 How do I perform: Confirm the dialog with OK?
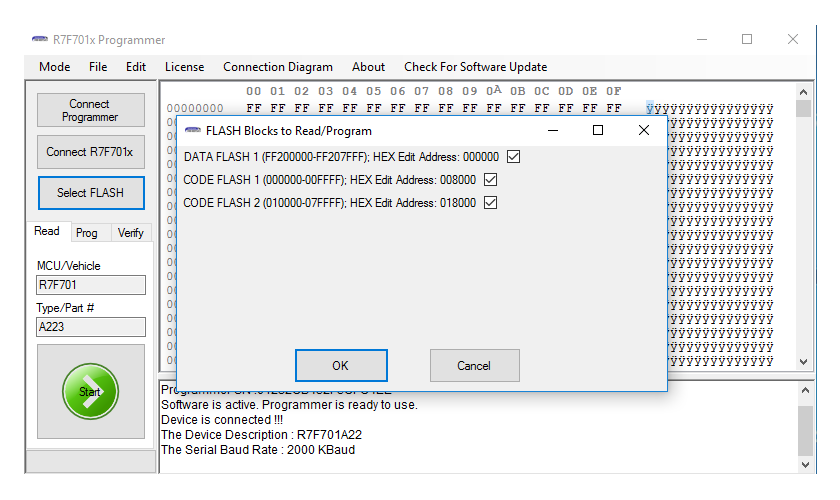[341, 365]
